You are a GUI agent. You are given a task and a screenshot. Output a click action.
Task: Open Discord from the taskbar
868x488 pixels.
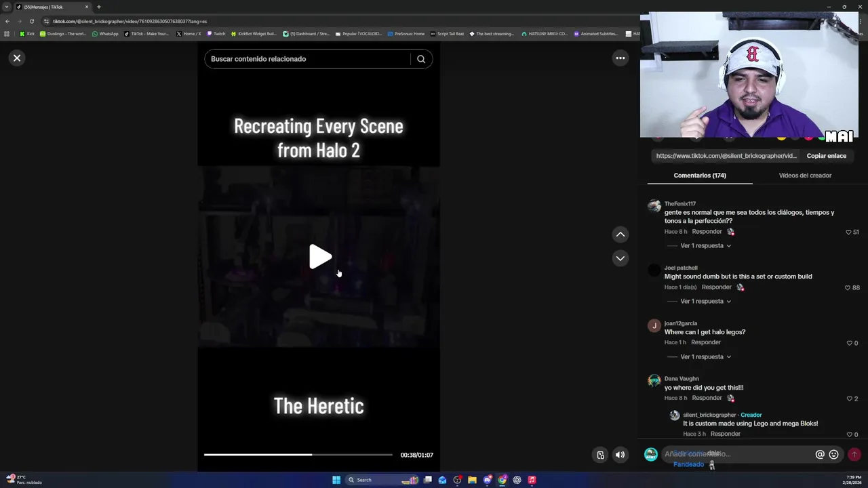coord(487,480)
